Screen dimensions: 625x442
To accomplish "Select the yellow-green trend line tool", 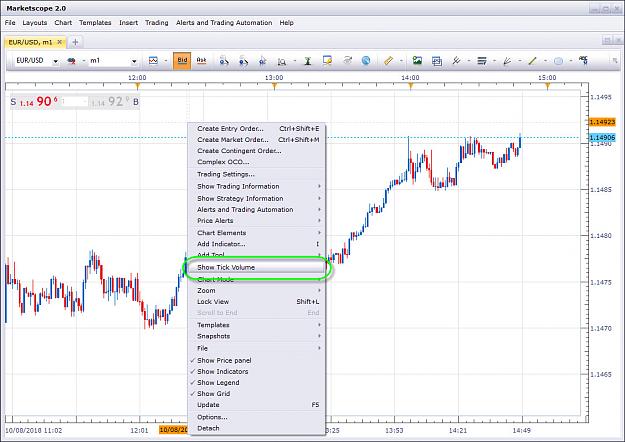I will coord(532,61).
